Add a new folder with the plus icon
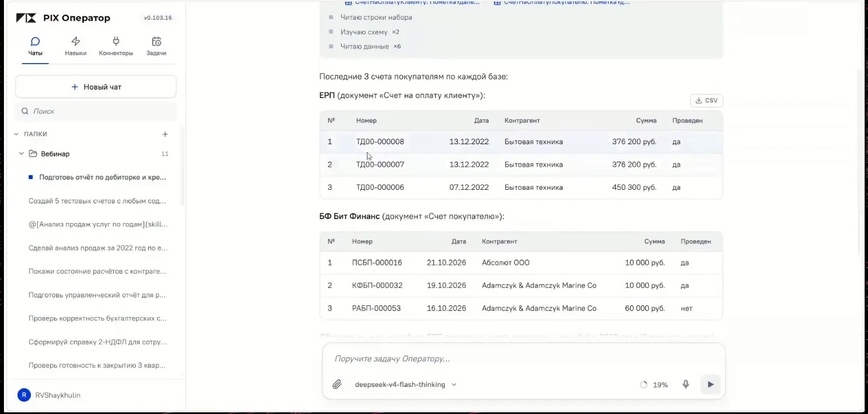 pos(165,134)
